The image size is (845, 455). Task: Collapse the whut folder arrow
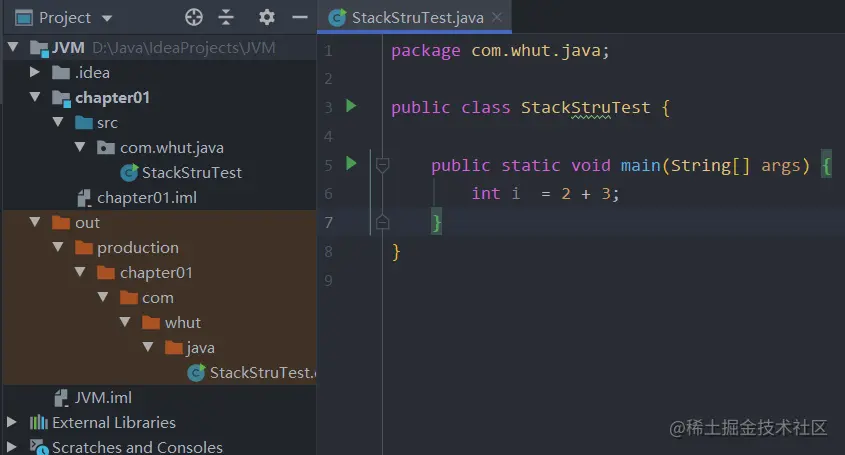pyautogui.click(x=125, y=322)
